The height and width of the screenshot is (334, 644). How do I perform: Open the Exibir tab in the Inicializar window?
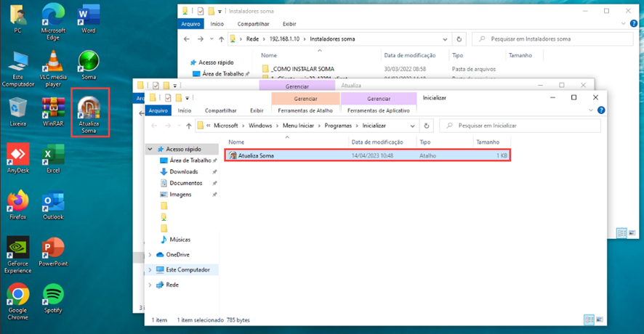(x=257, y=110)
